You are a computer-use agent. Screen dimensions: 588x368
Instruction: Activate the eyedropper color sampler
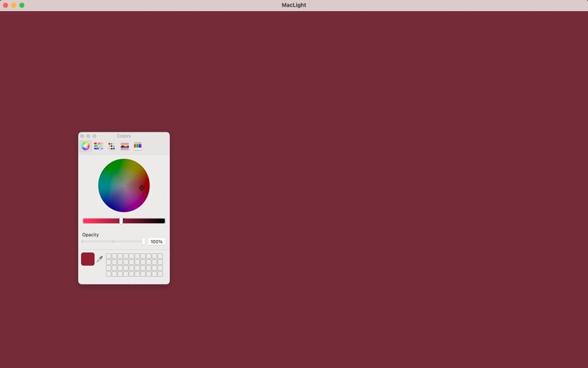(x=100, y=259)
